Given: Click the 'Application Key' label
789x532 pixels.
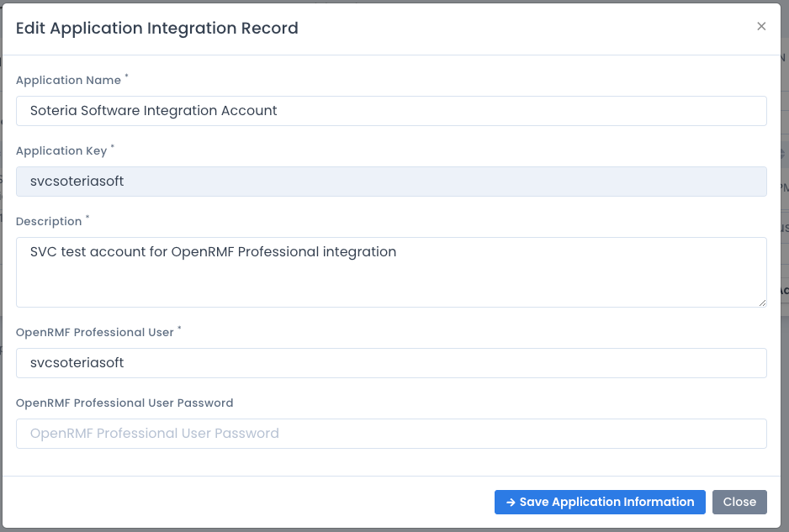Looking at the screenshot, I should tap(61, 150).
